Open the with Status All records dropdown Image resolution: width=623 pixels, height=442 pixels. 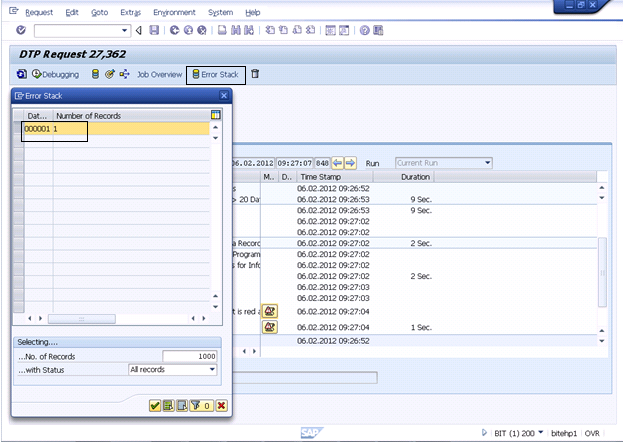click(x=212, y=369)
